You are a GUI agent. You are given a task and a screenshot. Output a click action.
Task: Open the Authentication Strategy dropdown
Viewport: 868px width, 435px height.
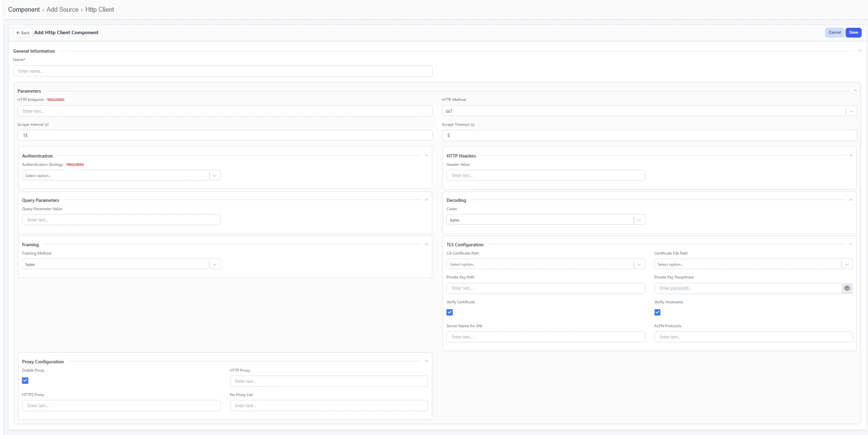[x=121, y=176]
